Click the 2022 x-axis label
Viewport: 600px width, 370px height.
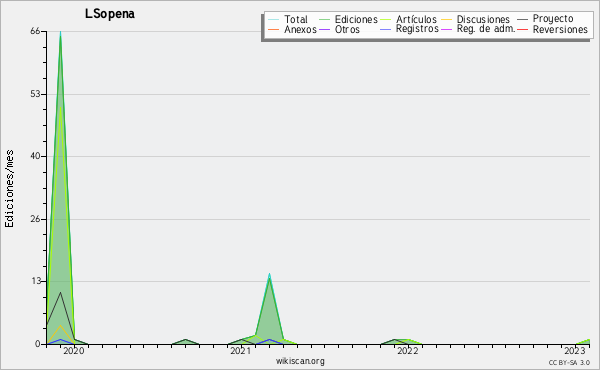(408, 351)
